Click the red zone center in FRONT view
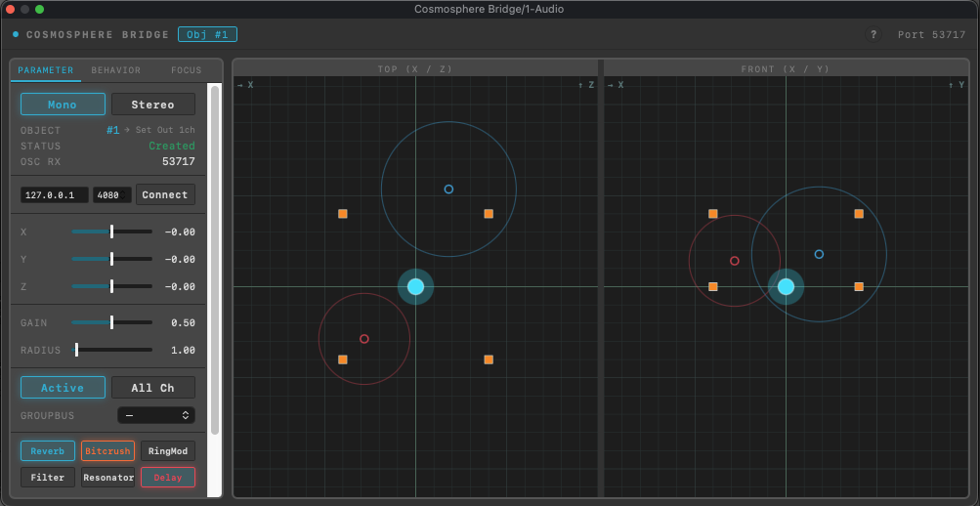 tap(735, 261)
